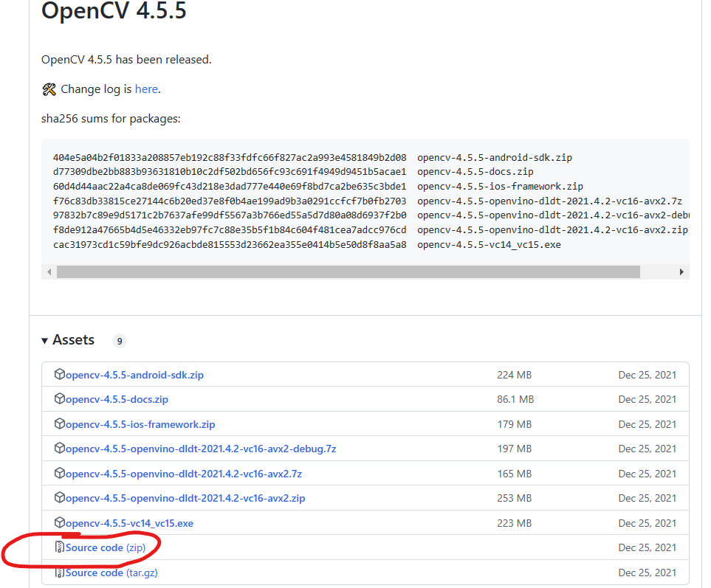The width and height of the screenshot is (711, 588).
Task: Click the package icon beside the avx2.7z asset
Action: pyautogui.click(x=60, y=473)
